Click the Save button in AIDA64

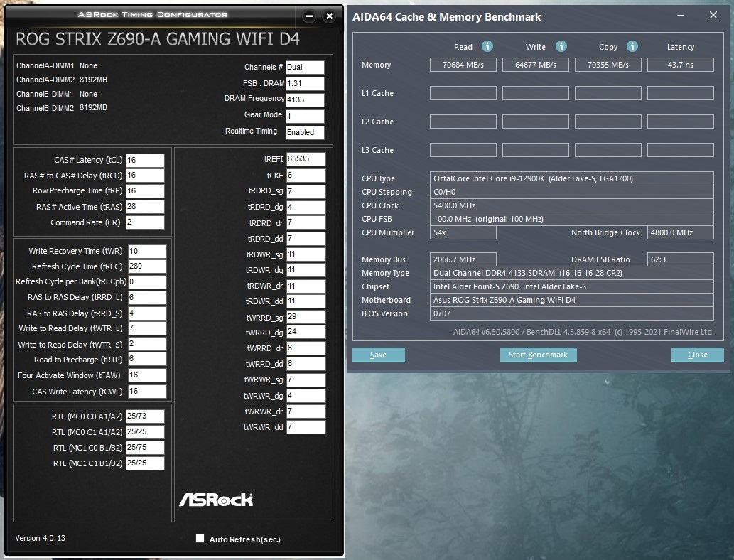click(378, 355)
